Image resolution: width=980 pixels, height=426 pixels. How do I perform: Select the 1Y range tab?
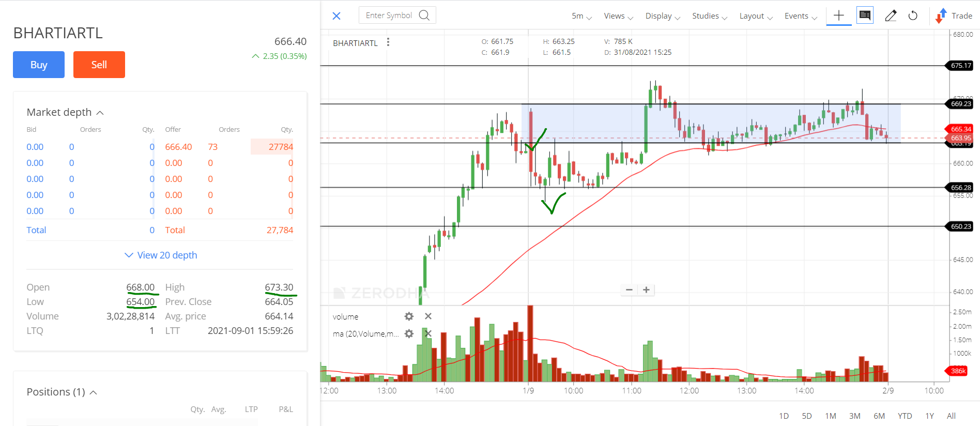click(x=929, y=416)
